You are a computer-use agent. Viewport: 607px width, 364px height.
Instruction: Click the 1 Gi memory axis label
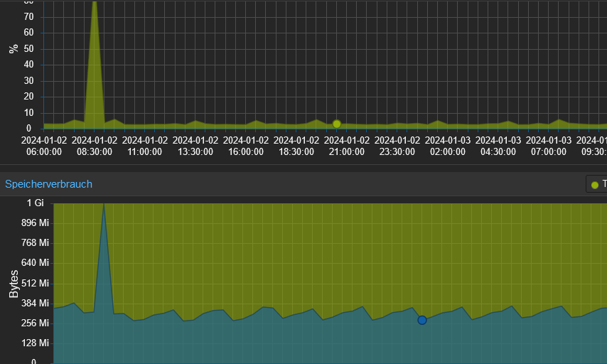click(36, 203)
